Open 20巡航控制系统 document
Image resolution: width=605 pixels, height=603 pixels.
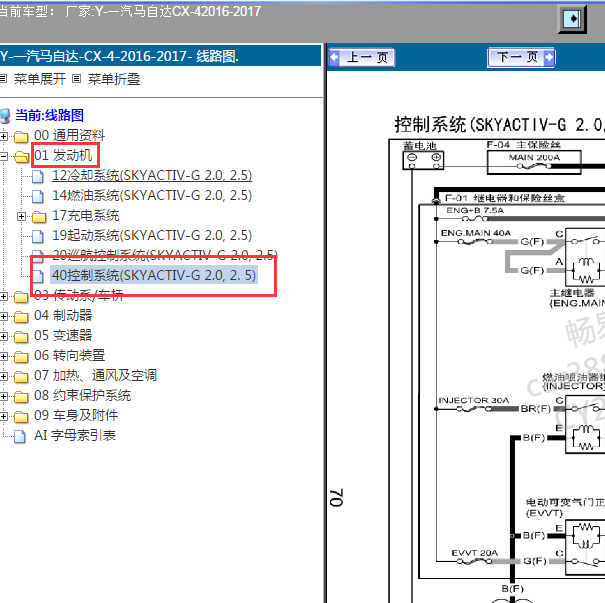pos(165,255)
